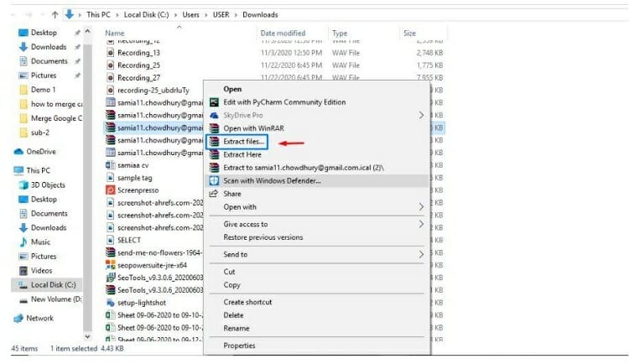The width and height of the screenshot is (629, 364).
Task: Click the SkyDrive Pro cloud icon
Action: click(214, 116)
